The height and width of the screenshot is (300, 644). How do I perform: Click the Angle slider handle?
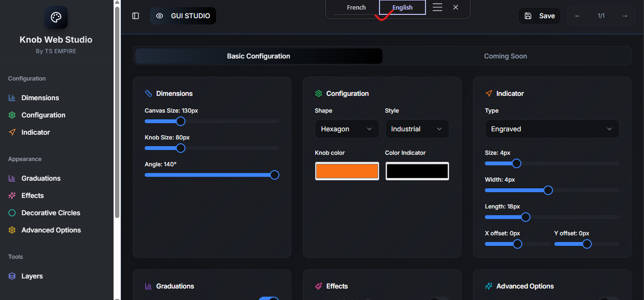click(x=275, y=175)
